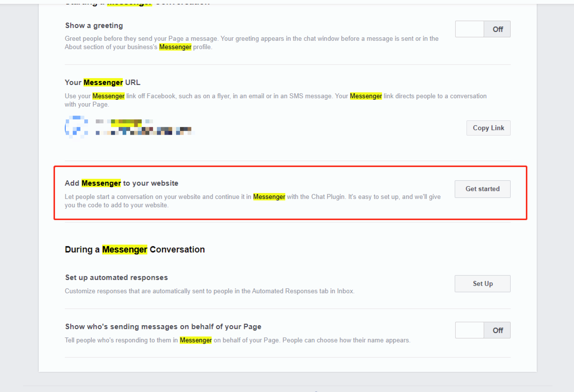Select the blurred Messenger URL text

[x=144, y=127]
